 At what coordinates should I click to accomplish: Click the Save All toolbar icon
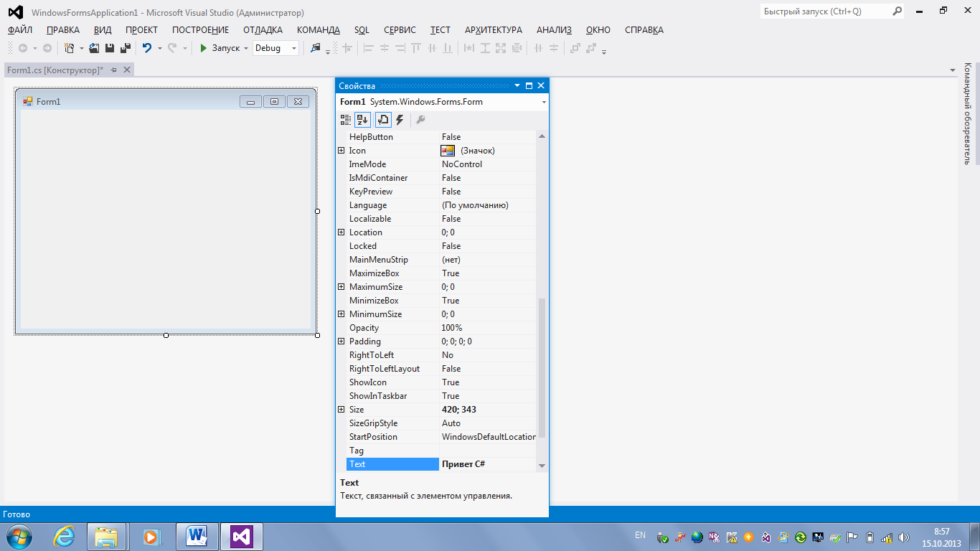point(125,48)
